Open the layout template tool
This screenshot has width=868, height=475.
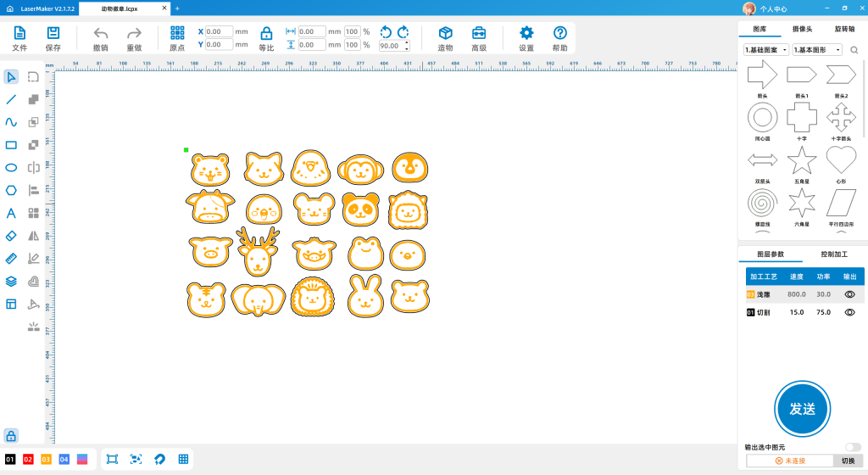11,304
